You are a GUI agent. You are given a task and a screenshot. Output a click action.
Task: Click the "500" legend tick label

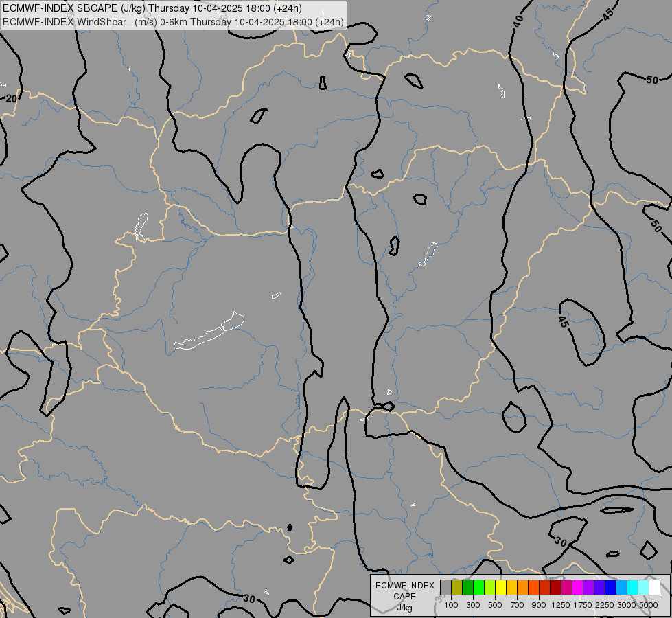click(495, 605)
